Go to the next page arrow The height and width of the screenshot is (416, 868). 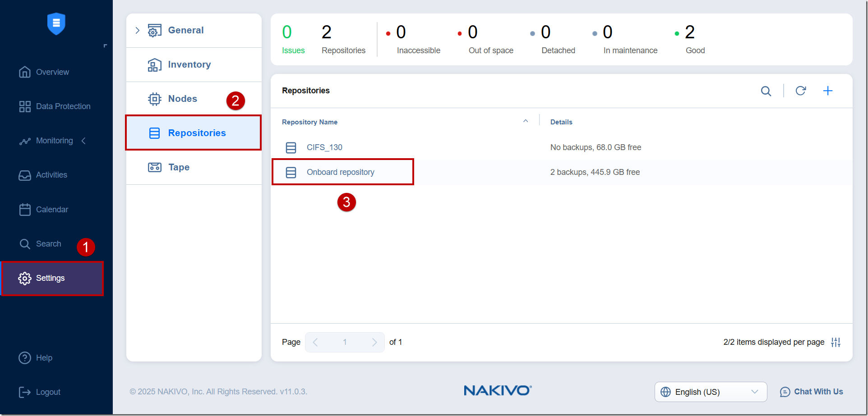tap(374, 342)
